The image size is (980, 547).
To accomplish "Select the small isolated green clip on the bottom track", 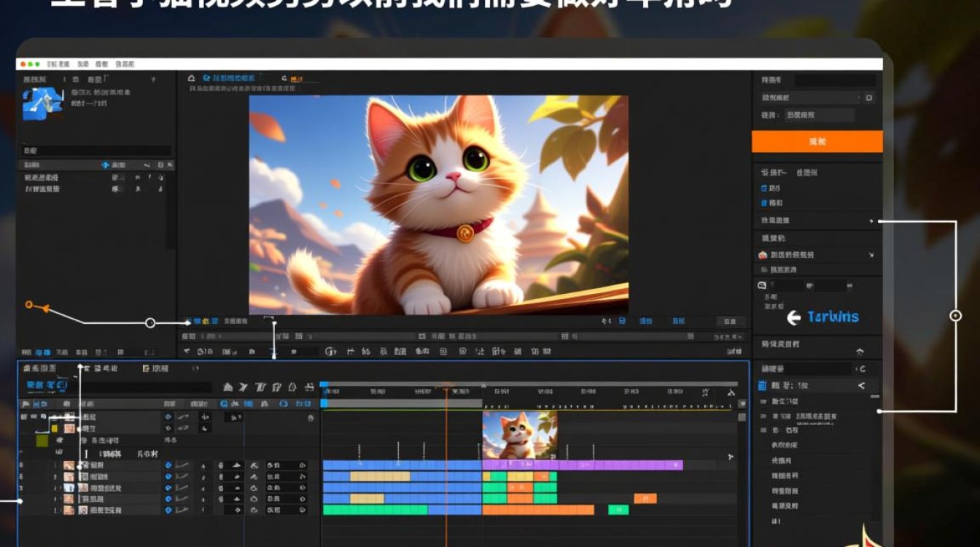I will pyautogui.click(x=618, y=510).
